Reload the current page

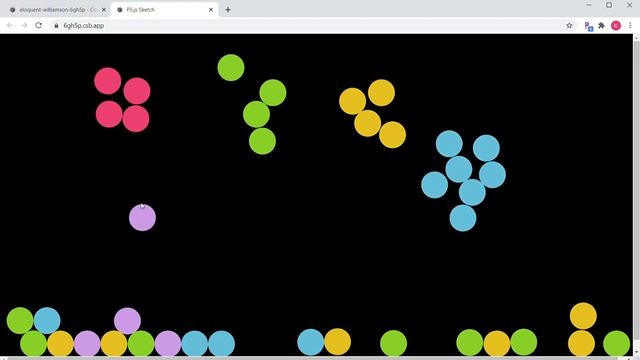tap(38, 25)
